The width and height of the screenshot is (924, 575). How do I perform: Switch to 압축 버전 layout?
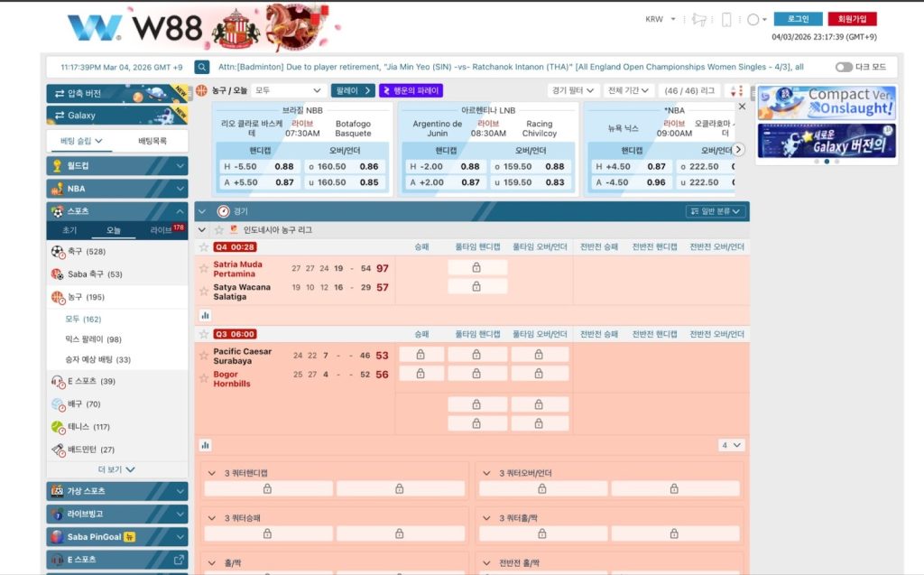(117, 93)
